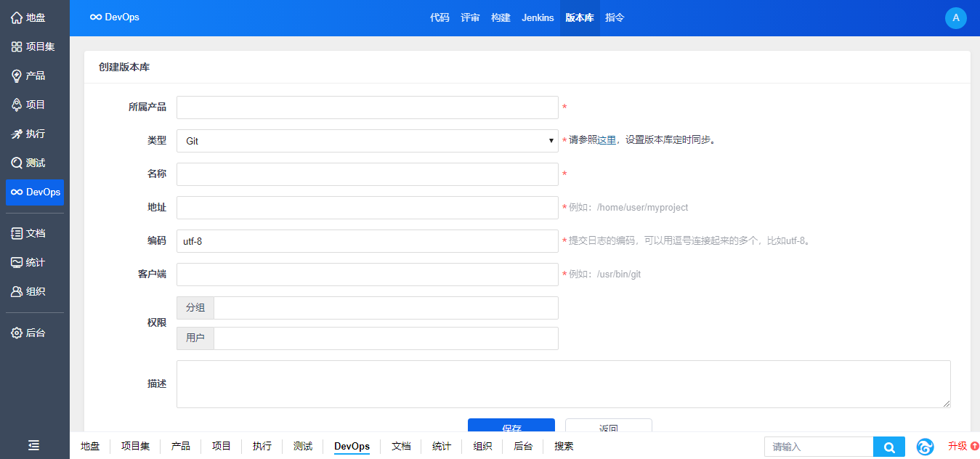Click 组织 in the bottom bar

tap(482, 446)
